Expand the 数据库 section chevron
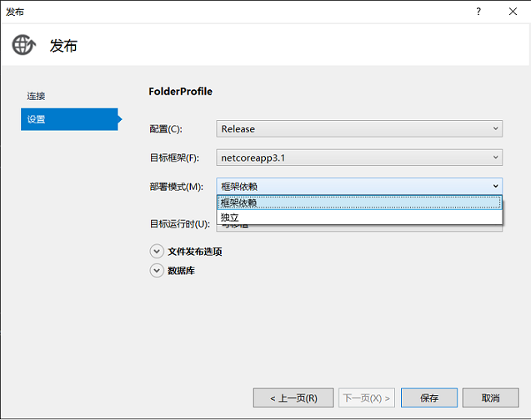The width and height of the screenshot is (531, 420). 157,270
